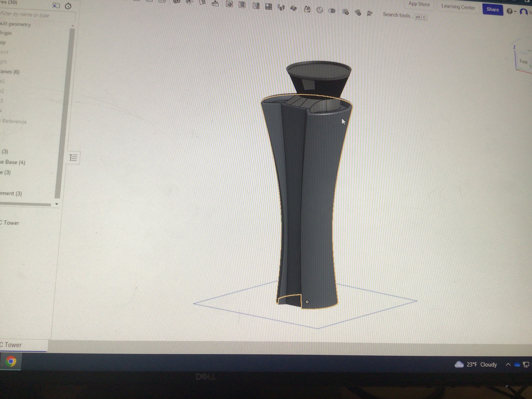The width and height of the screenshot is (532, 399).
Task: Open the Tower tab at bottom
Action: (x=12, y=345)
